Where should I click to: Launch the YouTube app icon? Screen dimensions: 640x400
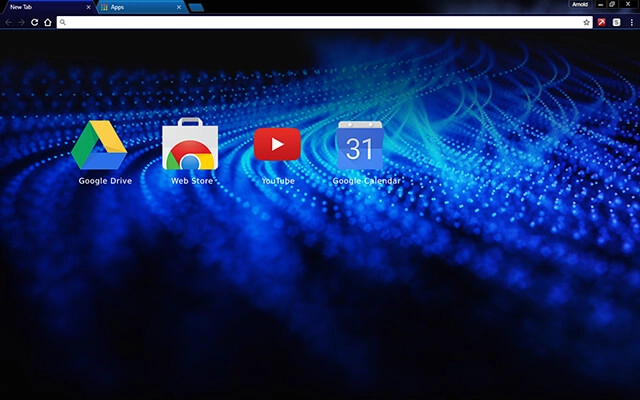pyautogui.click(x=277, y=144)
